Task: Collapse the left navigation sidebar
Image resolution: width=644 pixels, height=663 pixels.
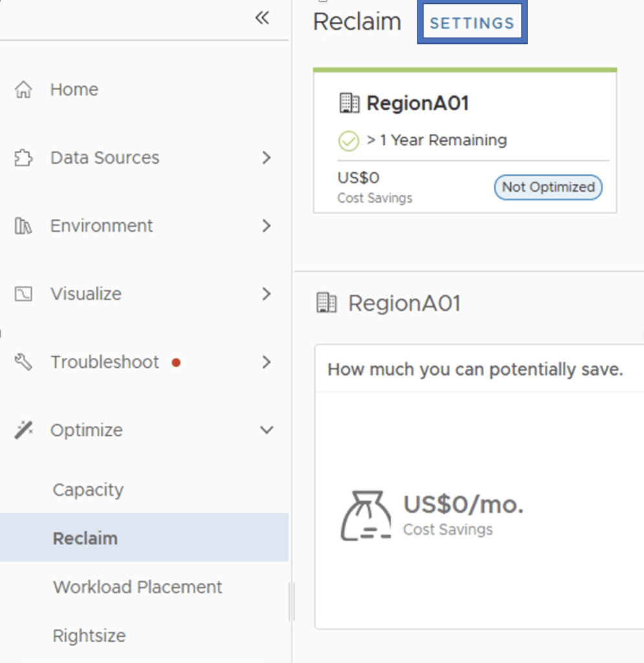Action: 262,18
